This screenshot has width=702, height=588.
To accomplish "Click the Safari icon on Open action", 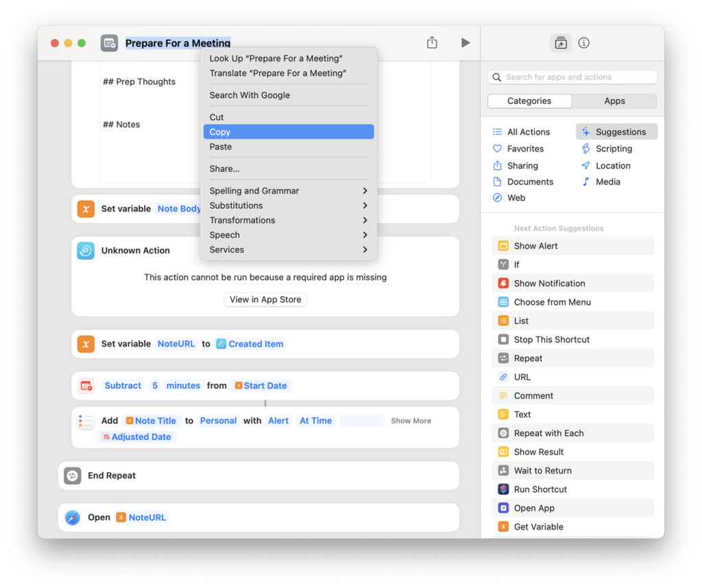I will point(72,517).
